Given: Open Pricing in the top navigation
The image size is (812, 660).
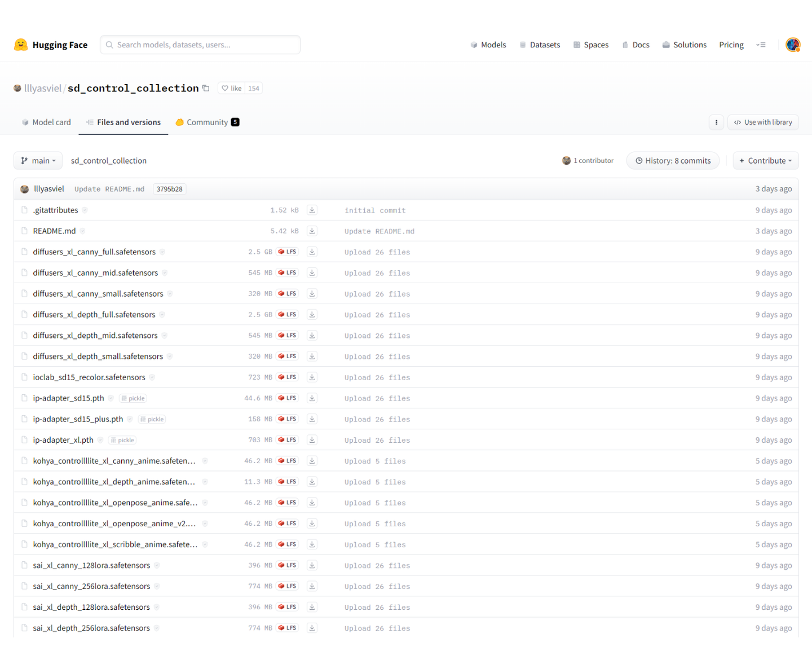Looking at the screenshot, I should pyautogui.click(x=731, y=45).
